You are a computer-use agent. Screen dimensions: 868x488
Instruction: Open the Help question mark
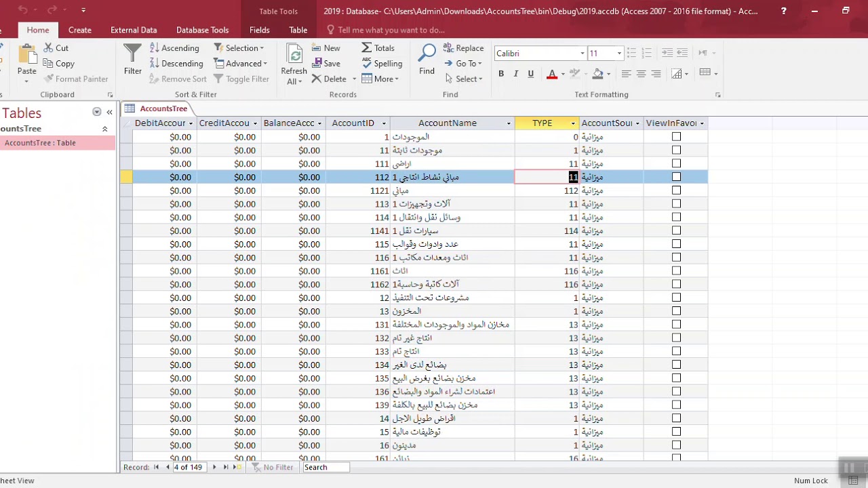point(783,11)
